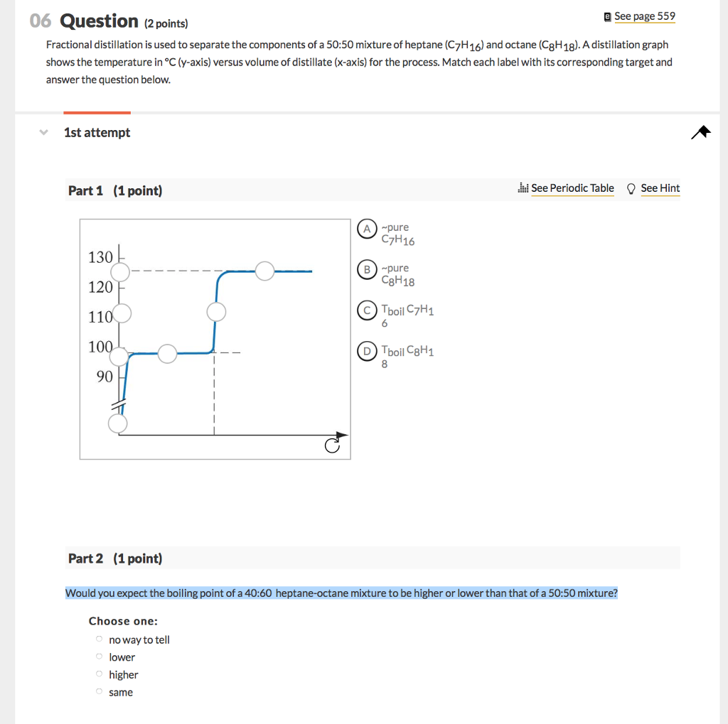Collapse the 1st attempt section chevron

[x=43, y=132]
